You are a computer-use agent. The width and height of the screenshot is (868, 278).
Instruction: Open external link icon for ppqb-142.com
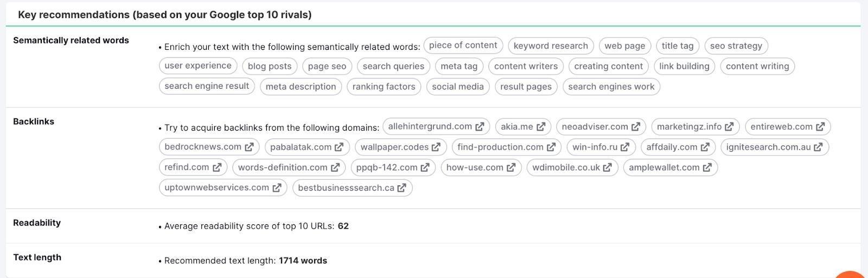point(425,167)
